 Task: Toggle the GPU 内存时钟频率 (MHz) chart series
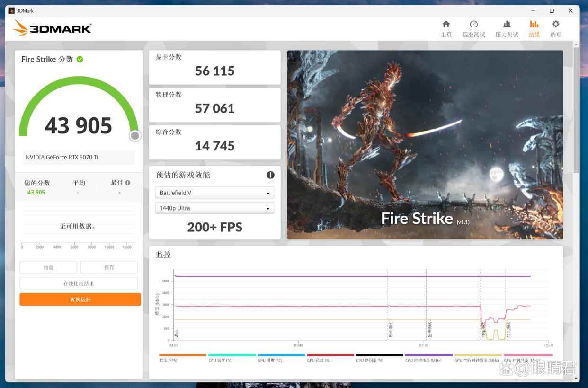tap(478, 358)
